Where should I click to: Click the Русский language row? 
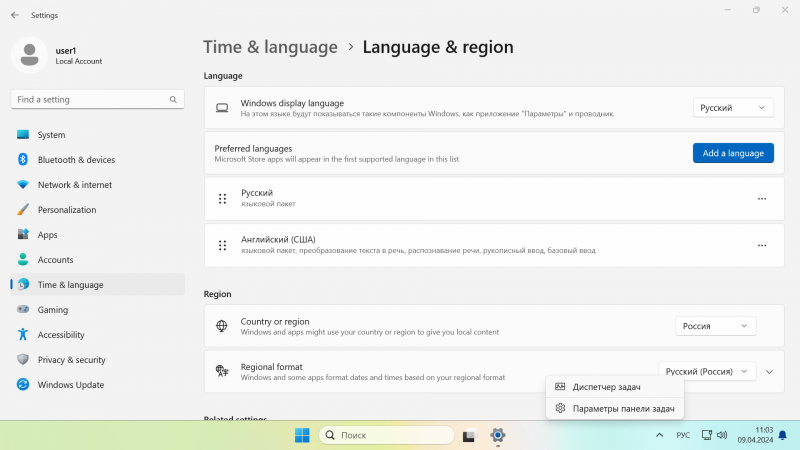(494, 199)
